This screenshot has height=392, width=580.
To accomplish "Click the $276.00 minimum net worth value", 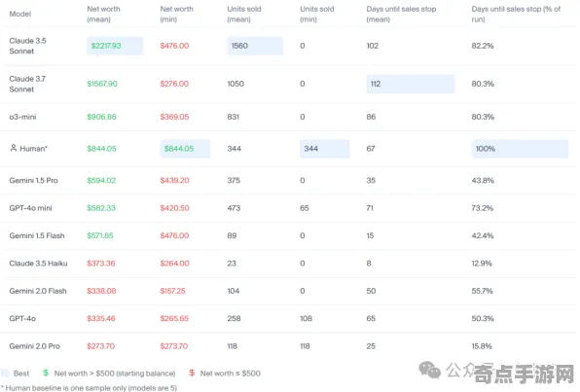I will [x=174, y=84].
